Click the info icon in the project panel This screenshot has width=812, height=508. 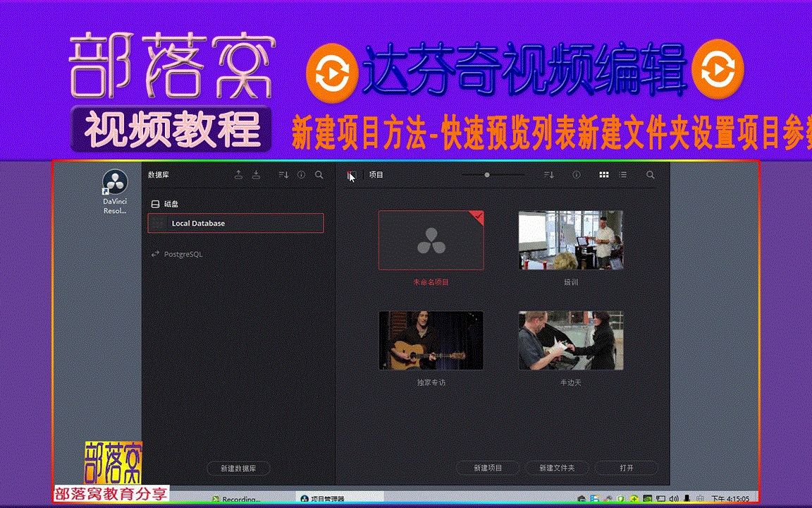[x=576, y=174]
